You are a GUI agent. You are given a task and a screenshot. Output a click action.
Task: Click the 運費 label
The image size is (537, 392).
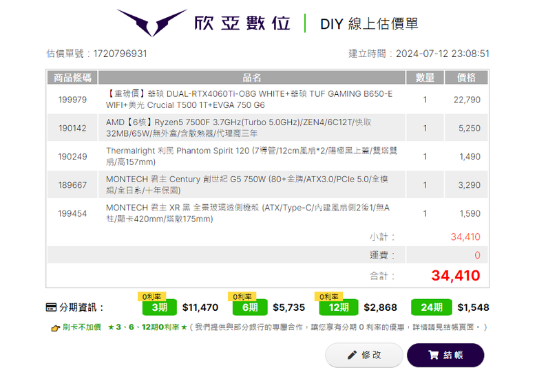coord(383,255)
